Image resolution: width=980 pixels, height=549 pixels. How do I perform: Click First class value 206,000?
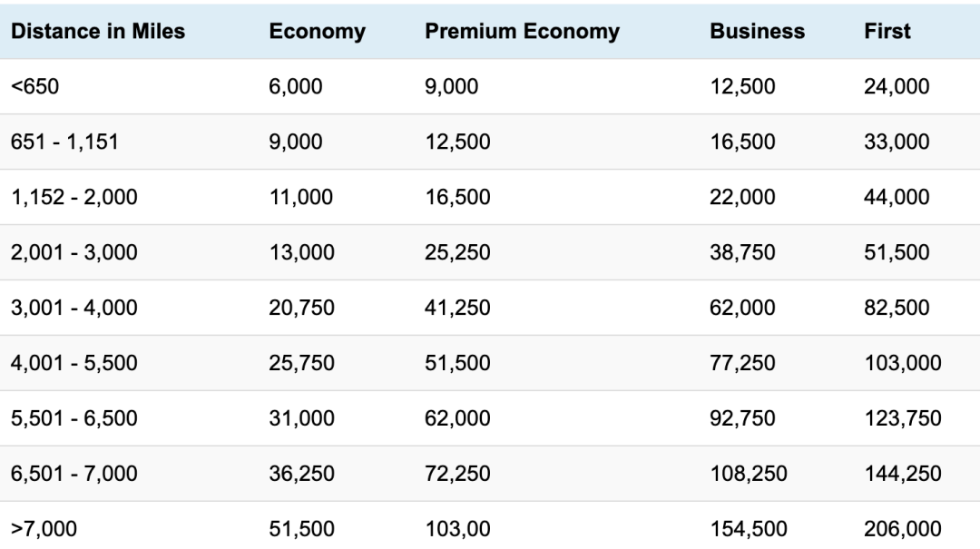[903, 529]
